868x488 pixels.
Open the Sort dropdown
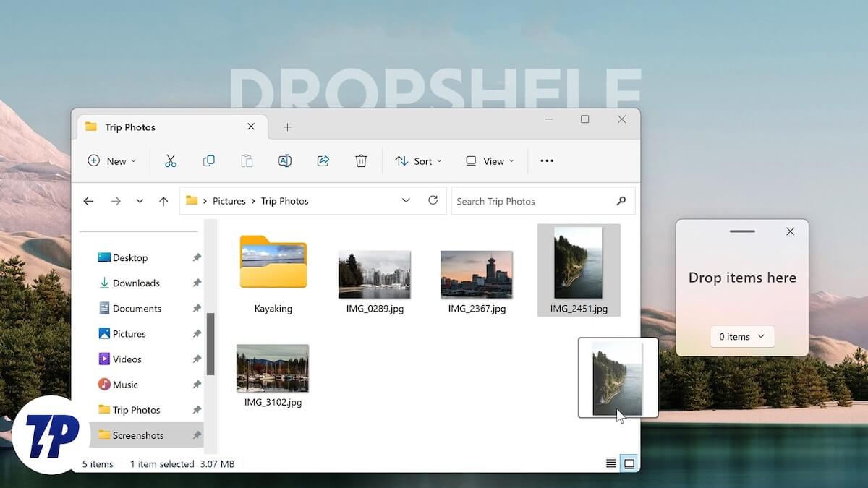click(x=418, y=160)
